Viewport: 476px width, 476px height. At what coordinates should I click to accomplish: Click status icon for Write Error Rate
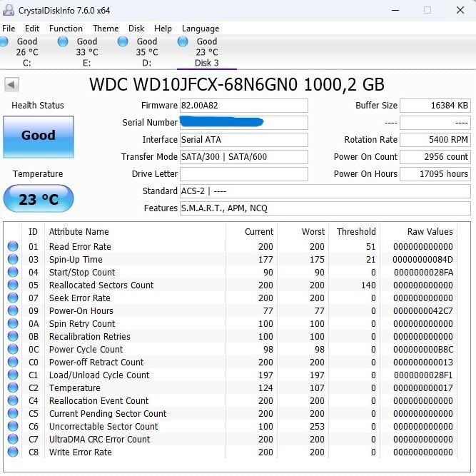coord(13,452)
